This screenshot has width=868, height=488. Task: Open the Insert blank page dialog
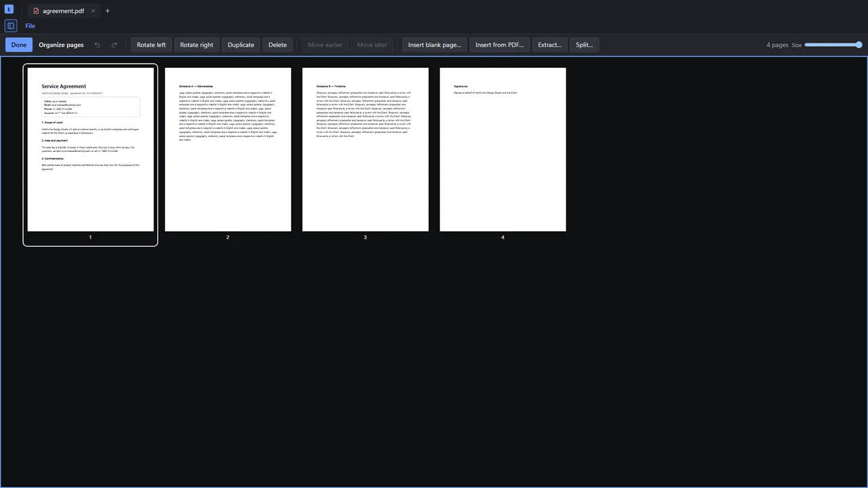pyautogui.click(x=435, y=45)
